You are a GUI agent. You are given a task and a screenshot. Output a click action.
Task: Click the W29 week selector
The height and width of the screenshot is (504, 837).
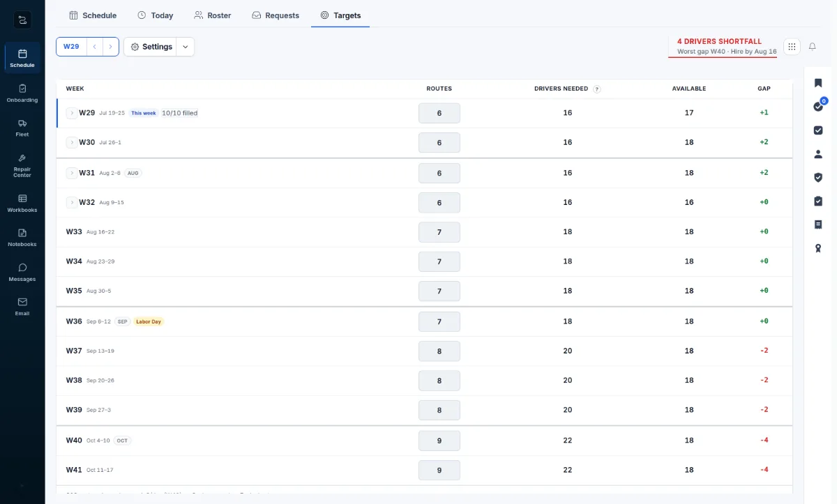pos(71,47)
